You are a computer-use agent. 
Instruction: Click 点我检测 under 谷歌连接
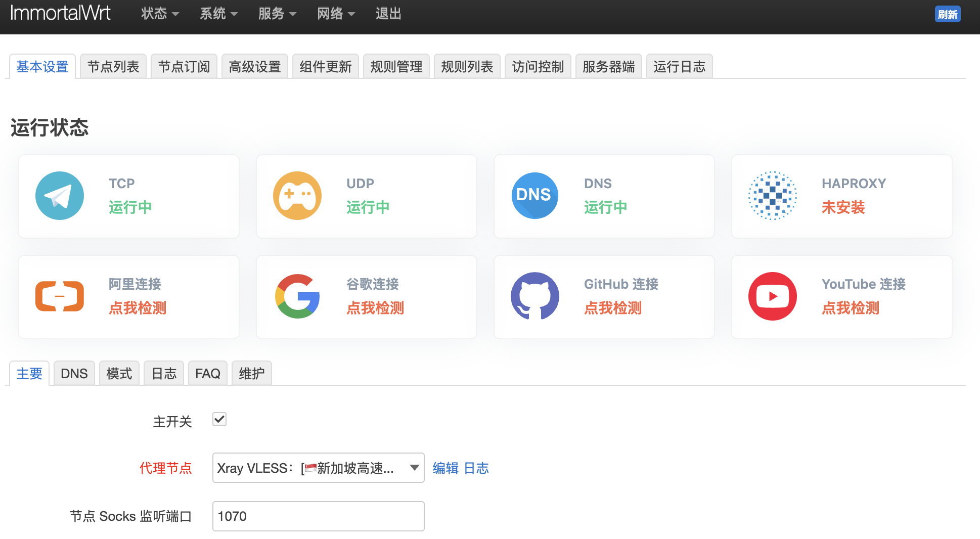(x=375, y=308)
